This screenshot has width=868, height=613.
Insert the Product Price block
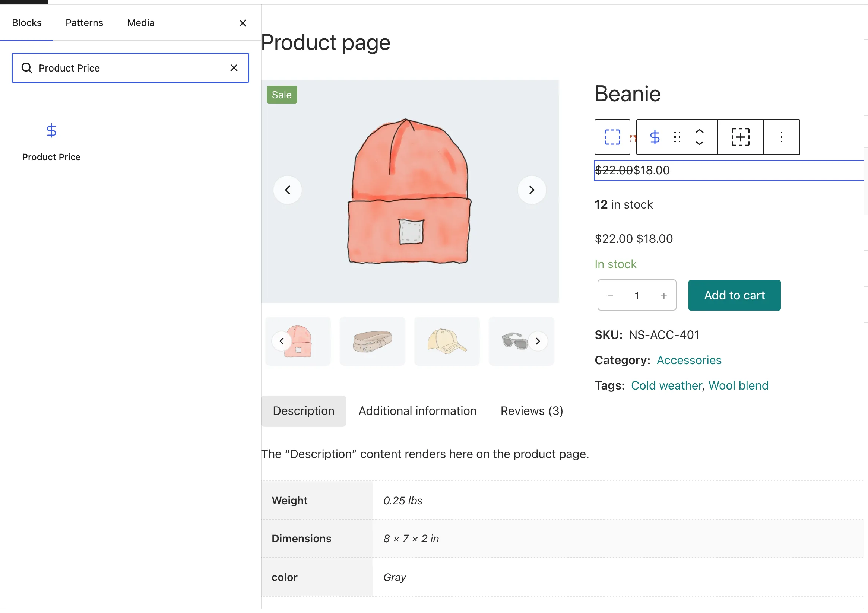[51, 143]
